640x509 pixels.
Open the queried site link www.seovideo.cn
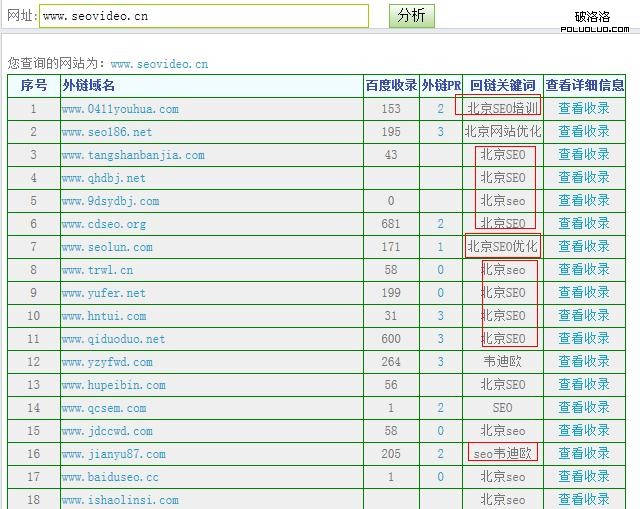(x=159, y=64)
